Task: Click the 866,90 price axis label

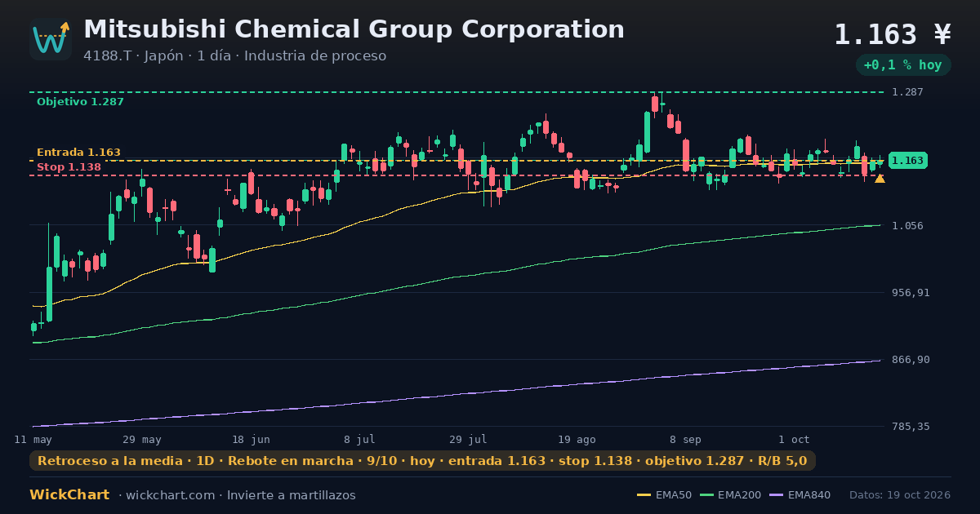Action: pyautogui.click(x=910, y=360)
